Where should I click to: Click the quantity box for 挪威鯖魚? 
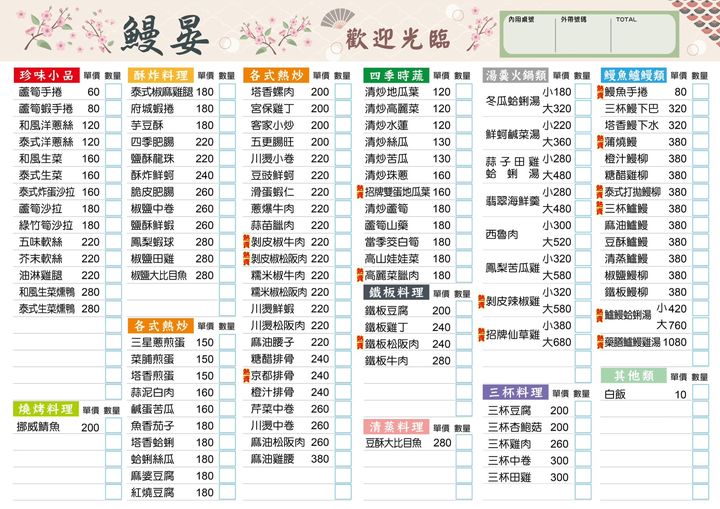click(x=113, y=426)
